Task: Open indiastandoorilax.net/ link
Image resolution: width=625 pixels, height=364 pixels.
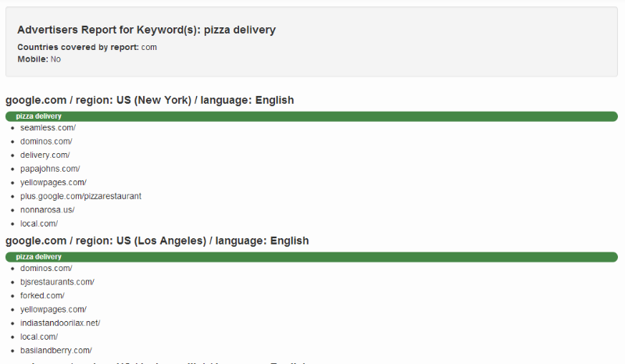Action: (x=60, y=323)
